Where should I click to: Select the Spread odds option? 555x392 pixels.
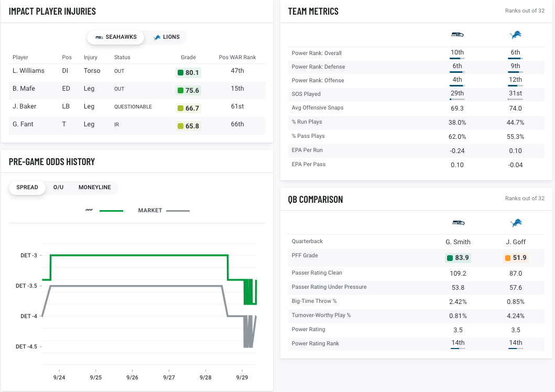tap(27, 188)
